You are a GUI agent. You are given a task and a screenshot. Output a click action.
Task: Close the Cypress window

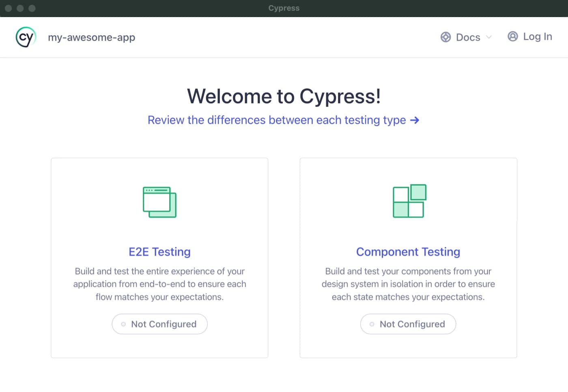pyautogui.click(x=8, y=8)
